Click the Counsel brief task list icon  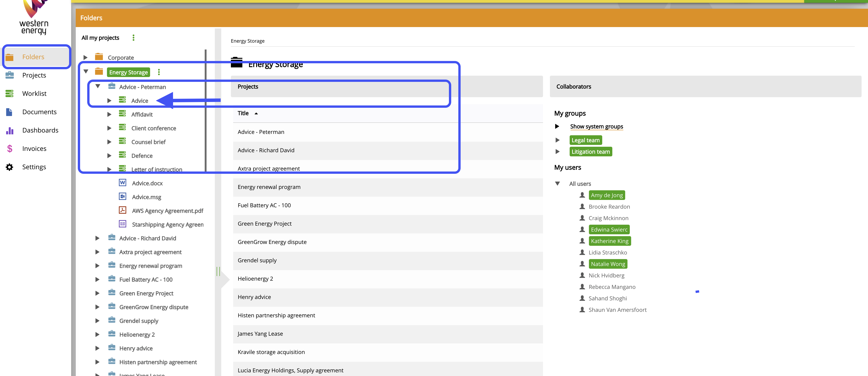pyautogui.click(x=122, y=141)
